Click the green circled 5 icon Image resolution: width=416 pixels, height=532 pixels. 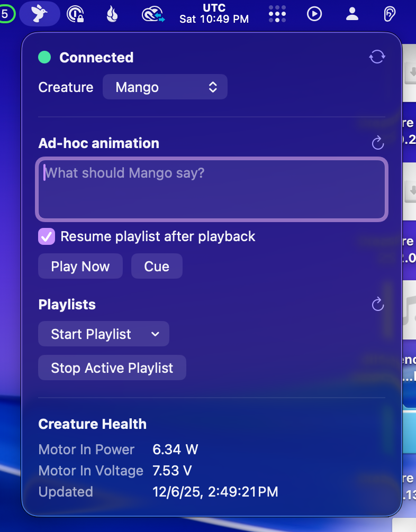coord(5,14)
